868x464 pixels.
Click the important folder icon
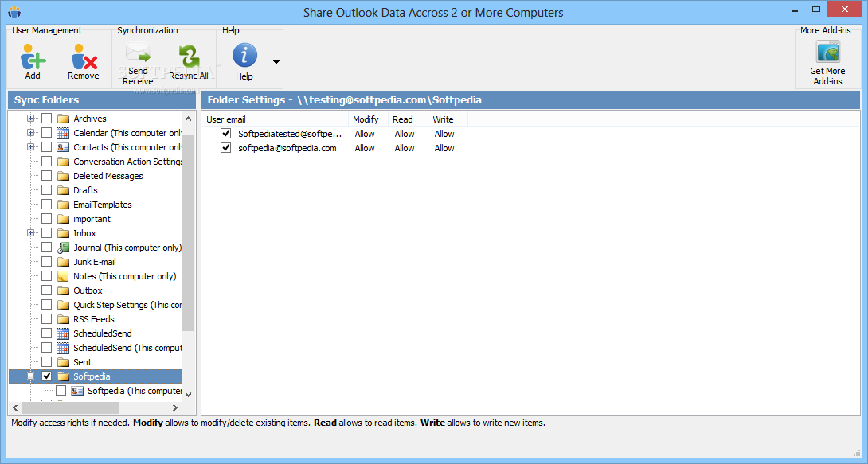pos(63,219)
